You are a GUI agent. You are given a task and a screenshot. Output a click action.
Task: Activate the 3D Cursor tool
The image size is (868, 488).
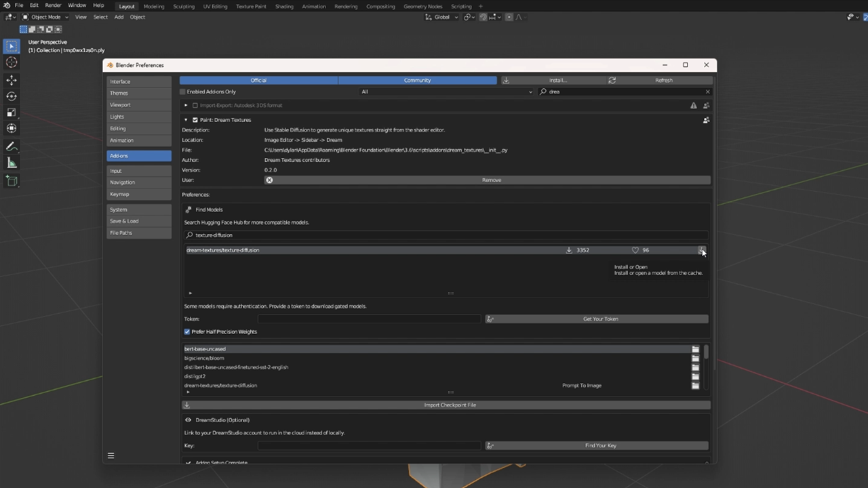click(11, 62)
